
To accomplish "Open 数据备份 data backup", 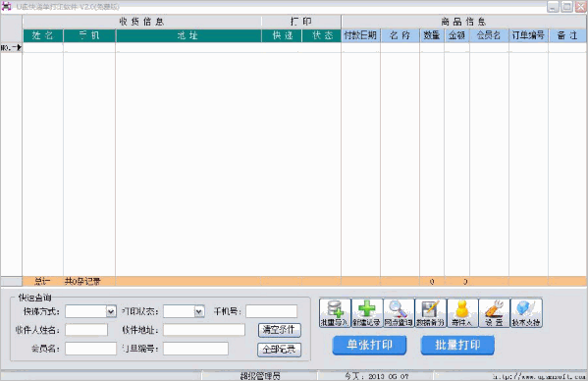I will tap(431, 312).
